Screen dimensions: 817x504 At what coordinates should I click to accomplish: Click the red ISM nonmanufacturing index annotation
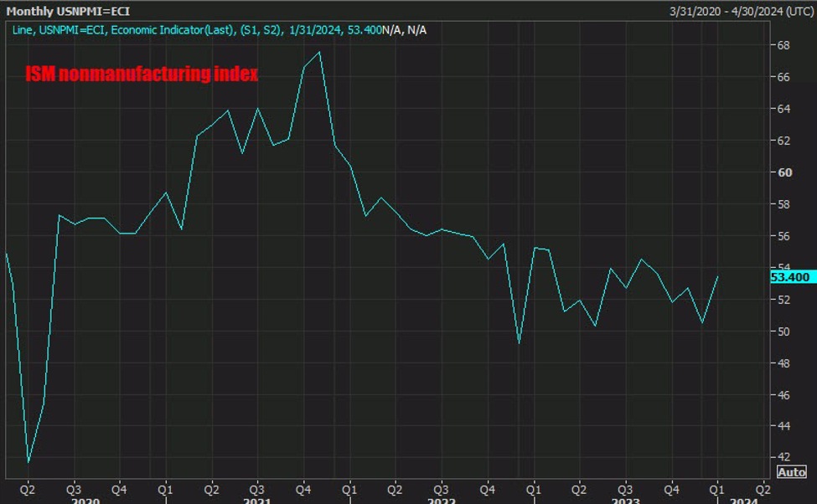pyautogui.click(x=142, y=74)
